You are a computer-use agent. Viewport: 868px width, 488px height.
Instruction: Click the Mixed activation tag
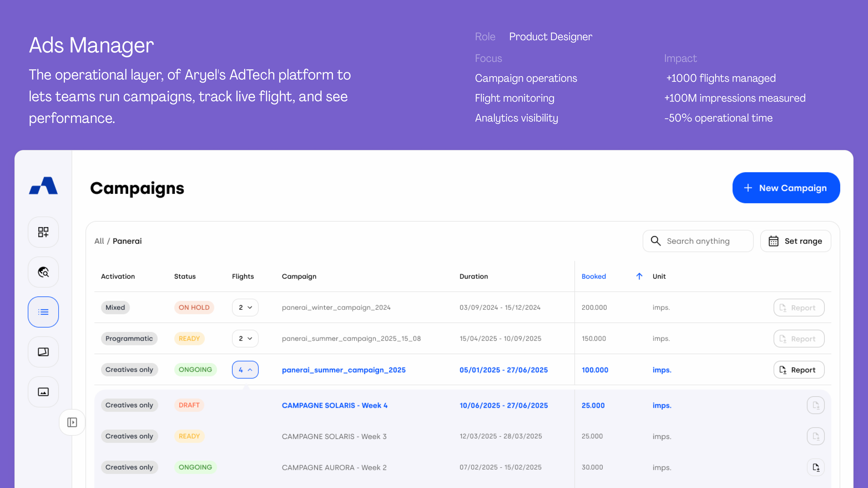[115, 307]
